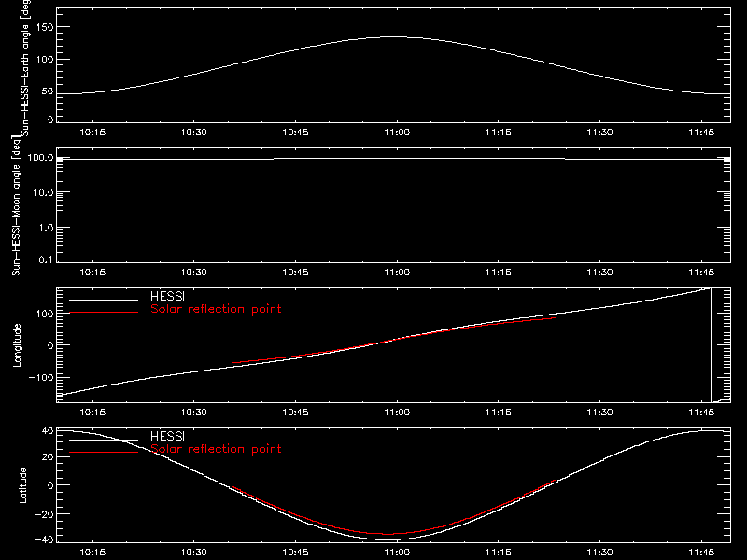Screen dimensions: 747x560
Task: Click the 0.1 tick on Moon angle axis
Action: pyautogui.click(x=46, y=259)
